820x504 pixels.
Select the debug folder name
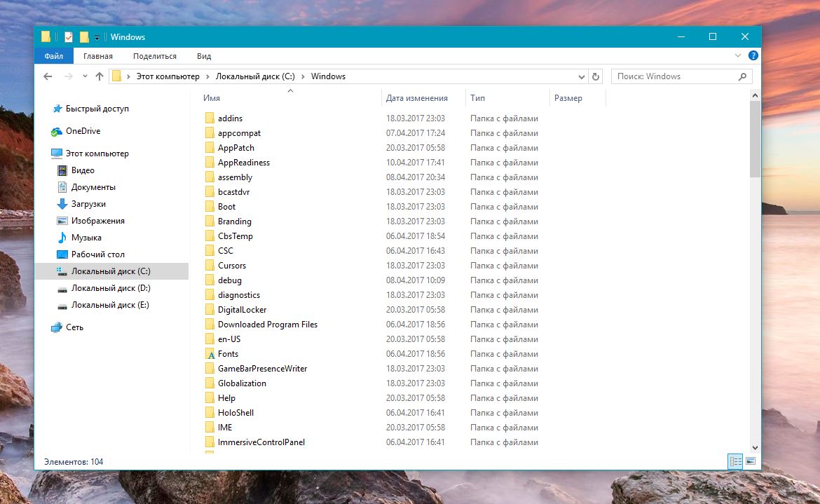[230, 280]
